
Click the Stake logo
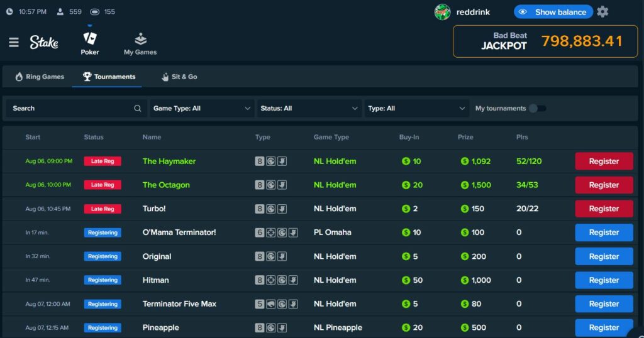[x=44, y=42]
